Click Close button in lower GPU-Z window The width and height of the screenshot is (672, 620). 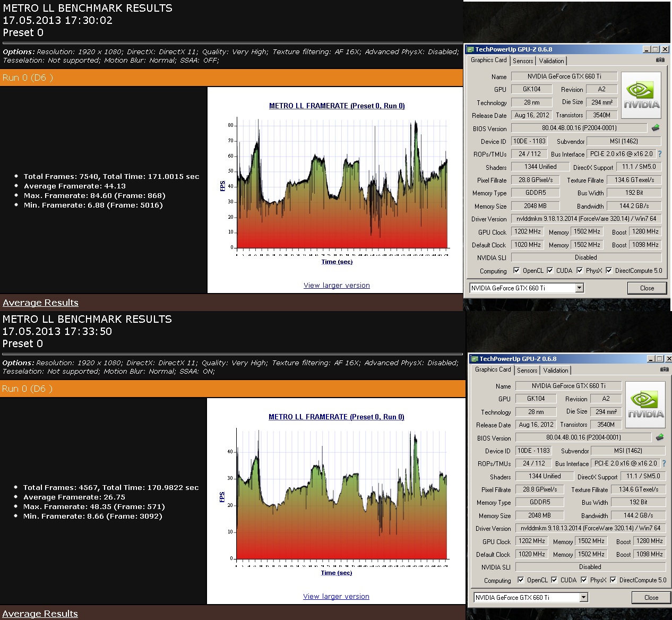[x=651, y=597]
